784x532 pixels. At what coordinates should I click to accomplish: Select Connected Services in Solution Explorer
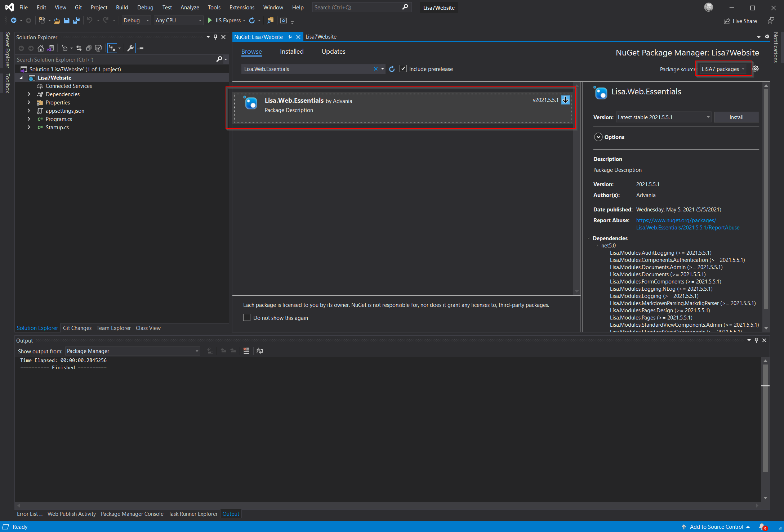pos(68,86)
